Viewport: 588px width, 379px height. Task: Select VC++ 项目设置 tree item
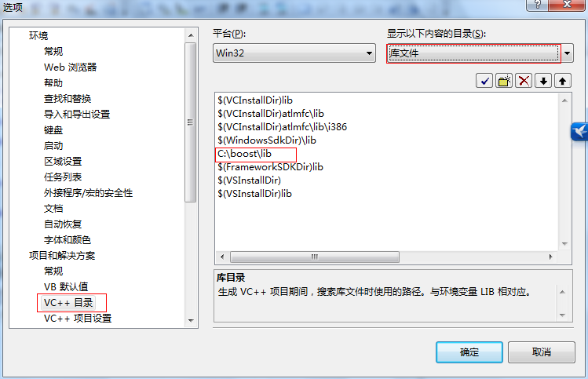click(x=78, y=319)
